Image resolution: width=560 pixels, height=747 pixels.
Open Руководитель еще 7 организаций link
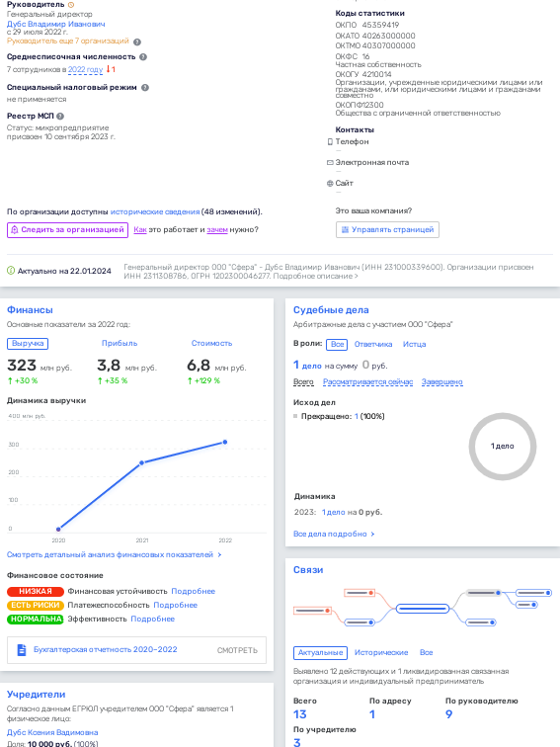point(67,41)
